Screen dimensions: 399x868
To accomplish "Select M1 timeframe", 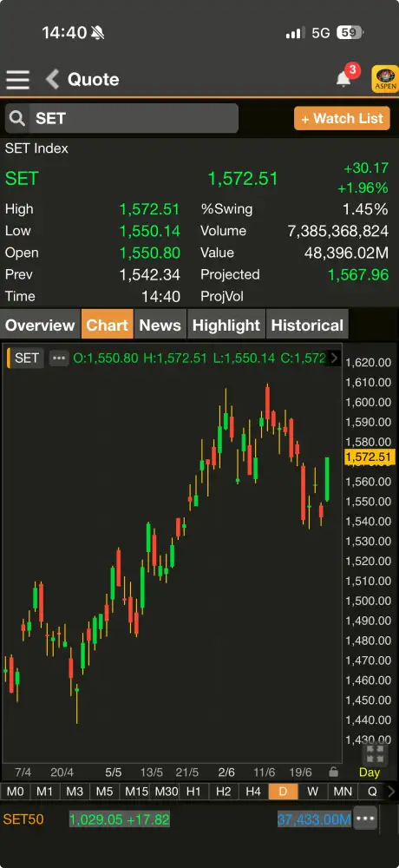I will coord(45,792).
